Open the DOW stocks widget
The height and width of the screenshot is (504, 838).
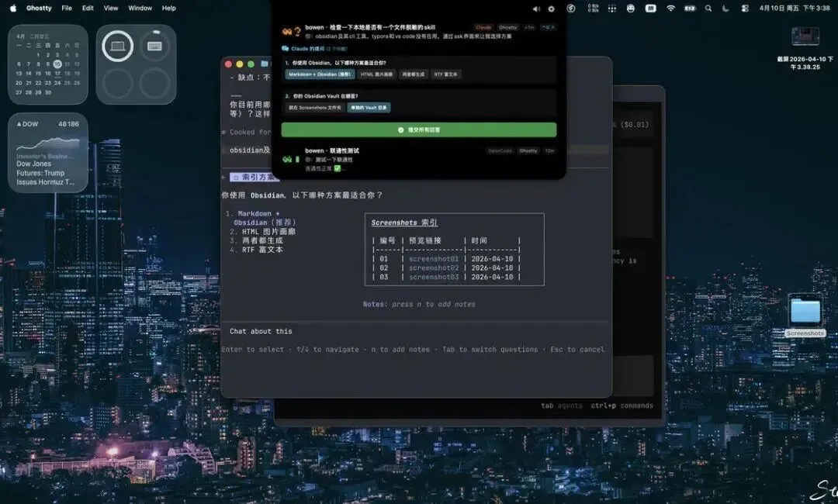tap(48, 152)
